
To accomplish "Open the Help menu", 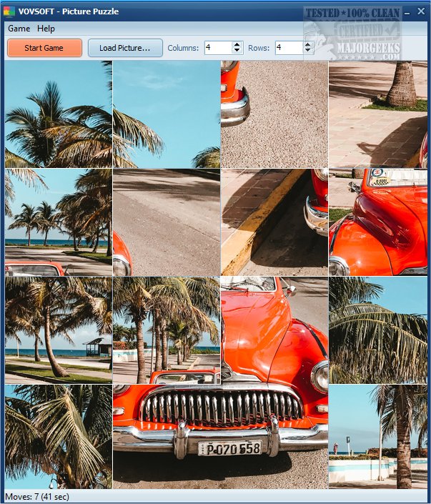I will coord(46,29).
